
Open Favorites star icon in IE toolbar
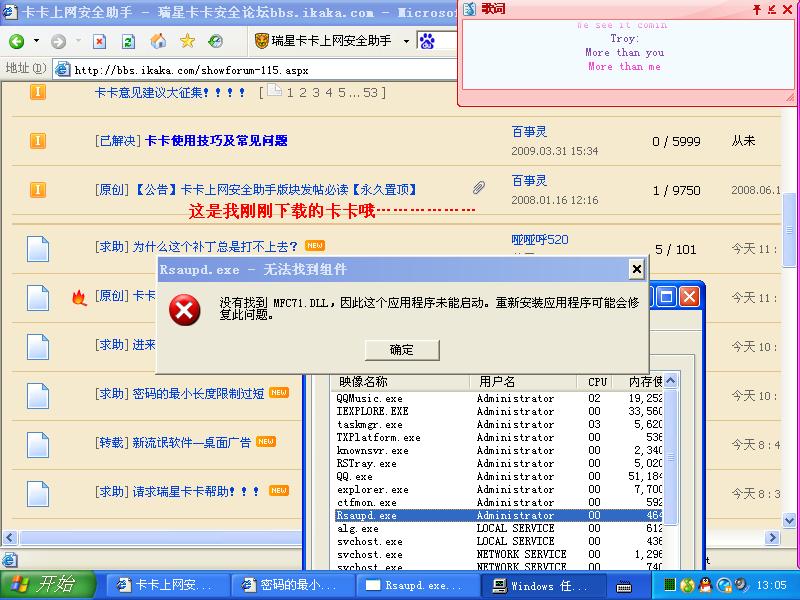(x=187, y=41)
